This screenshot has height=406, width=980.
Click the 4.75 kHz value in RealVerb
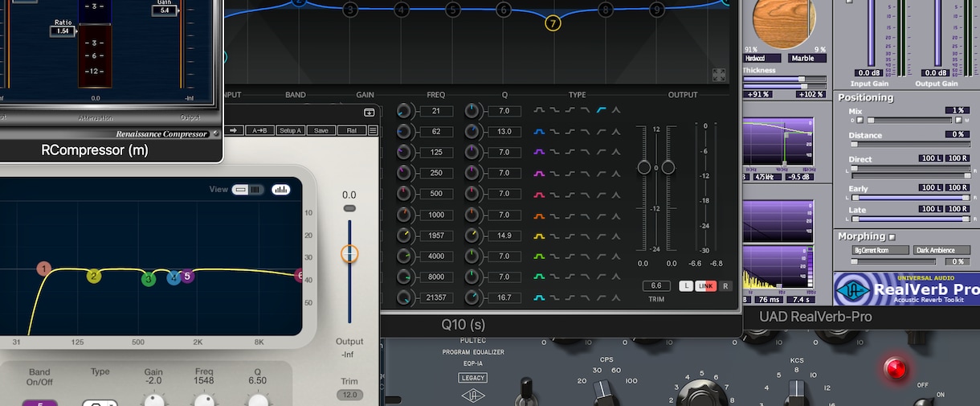(x=769, y=177)
